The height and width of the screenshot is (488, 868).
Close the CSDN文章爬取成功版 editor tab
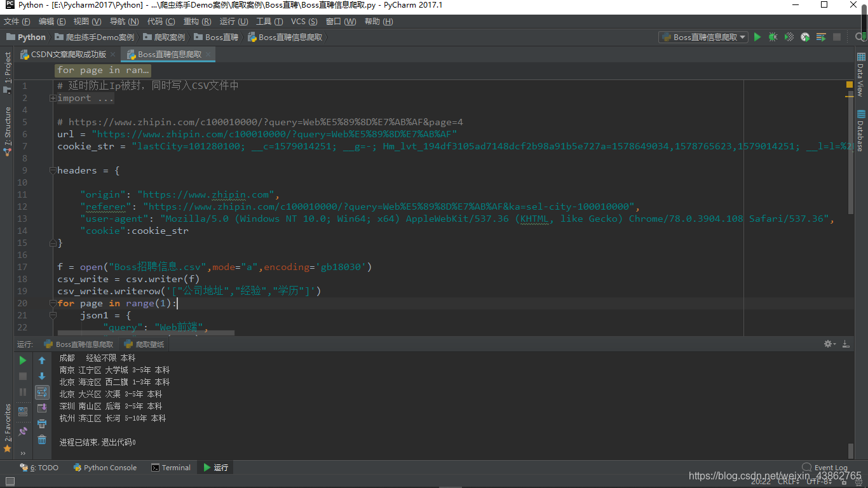pyautogui.click(x=113, y=55)
